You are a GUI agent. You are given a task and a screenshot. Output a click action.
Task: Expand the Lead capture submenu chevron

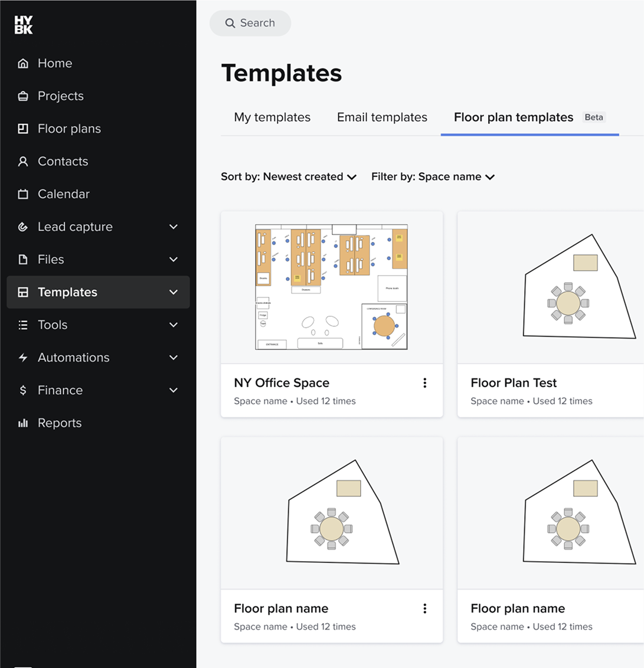tap(174, 227)
